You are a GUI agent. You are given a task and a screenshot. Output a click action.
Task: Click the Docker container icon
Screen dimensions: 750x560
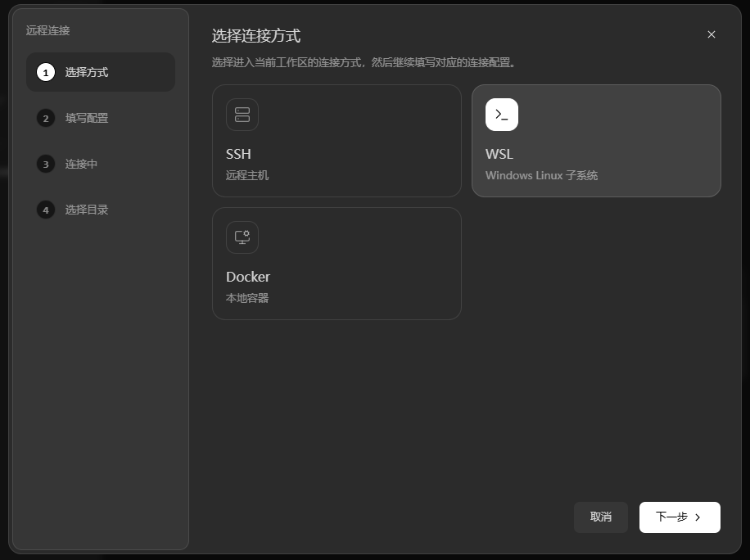tap(242, 237)
